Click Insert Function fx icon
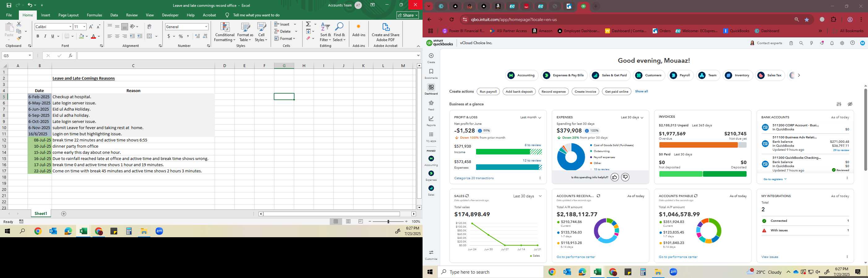 (70, 56)
